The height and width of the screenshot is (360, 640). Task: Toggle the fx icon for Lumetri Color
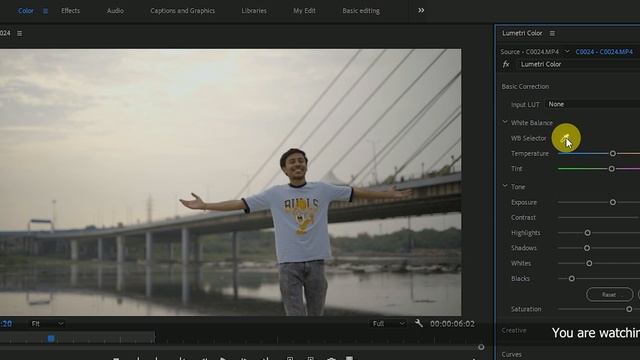[x=506, y=64]
